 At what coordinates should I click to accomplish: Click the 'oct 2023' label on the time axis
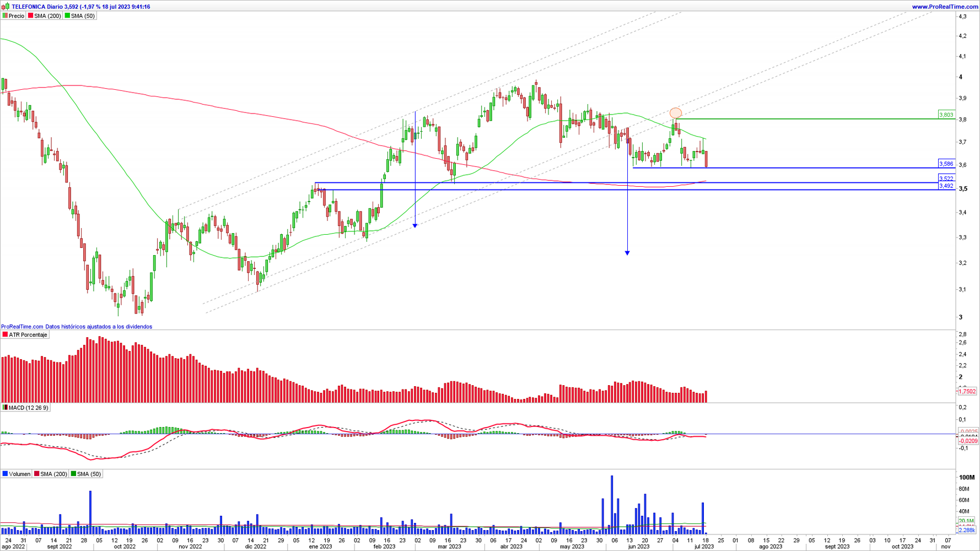(902, 547)
